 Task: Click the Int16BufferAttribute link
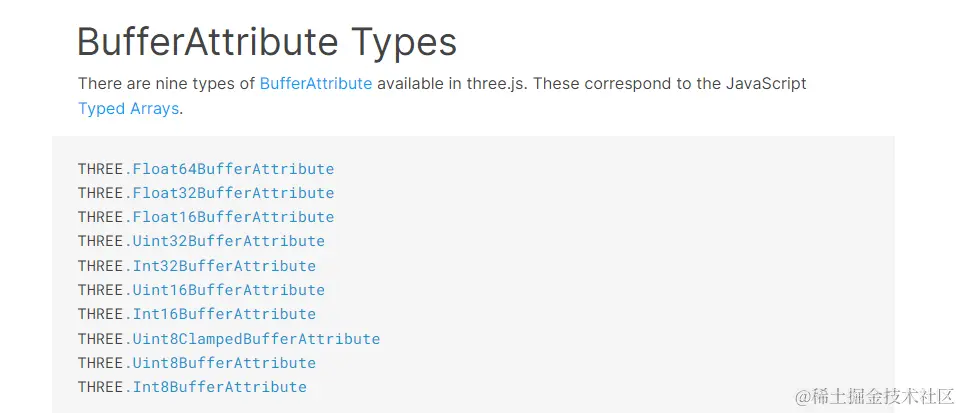[224, 314]
